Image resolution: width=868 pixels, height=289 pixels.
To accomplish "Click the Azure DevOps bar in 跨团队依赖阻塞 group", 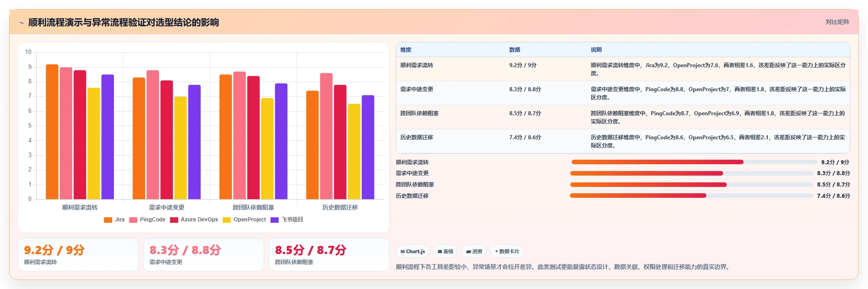I will point(253,137).
